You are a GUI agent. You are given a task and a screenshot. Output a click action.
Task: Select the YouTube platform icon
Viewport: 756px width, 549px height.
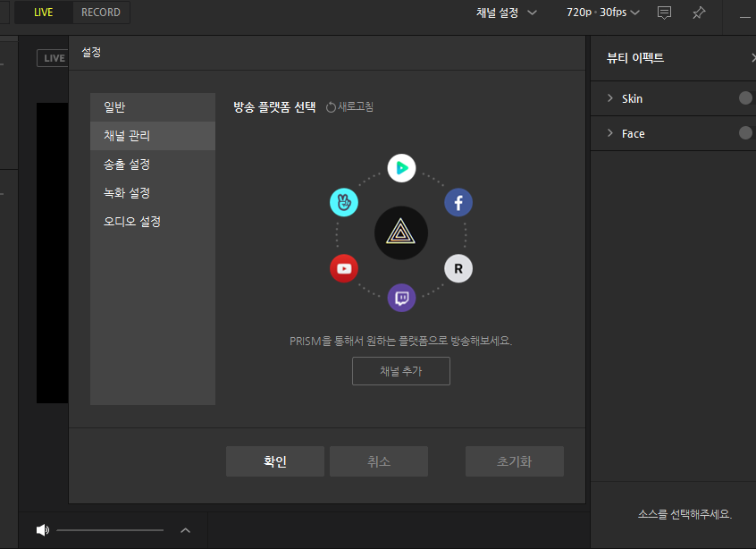[x=344, y=268]
